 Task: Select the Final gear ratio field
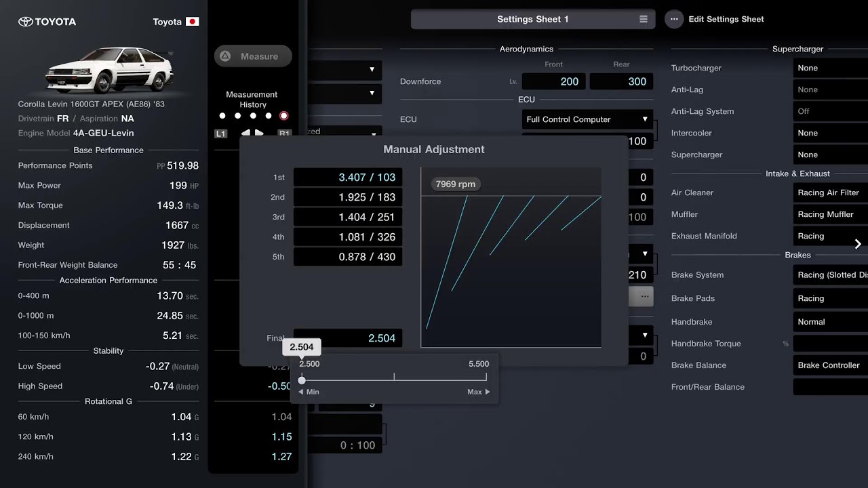coord(348,338)
